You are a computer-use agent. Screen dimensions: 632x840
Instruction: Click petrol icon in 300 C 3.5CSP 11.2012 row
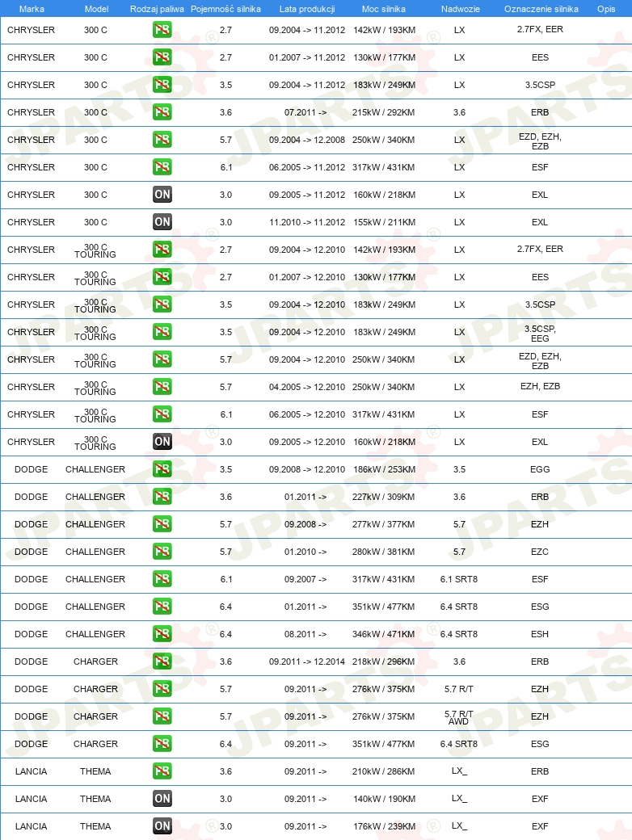click(162, 85)
